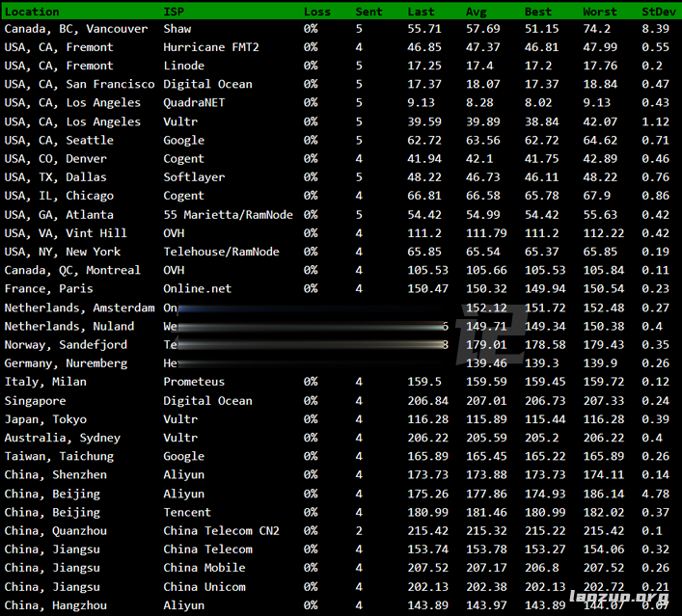Click the 51.15 best value for Vancouver

point(541,29)
